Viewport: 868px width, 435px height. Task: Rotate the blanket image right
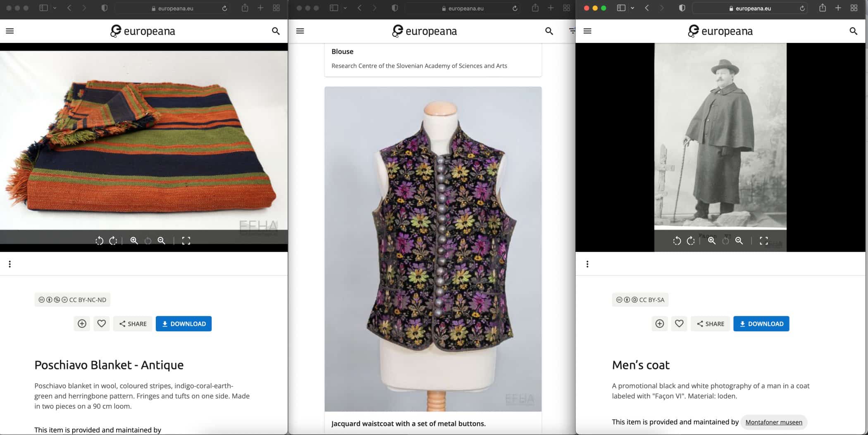(113, 241)
